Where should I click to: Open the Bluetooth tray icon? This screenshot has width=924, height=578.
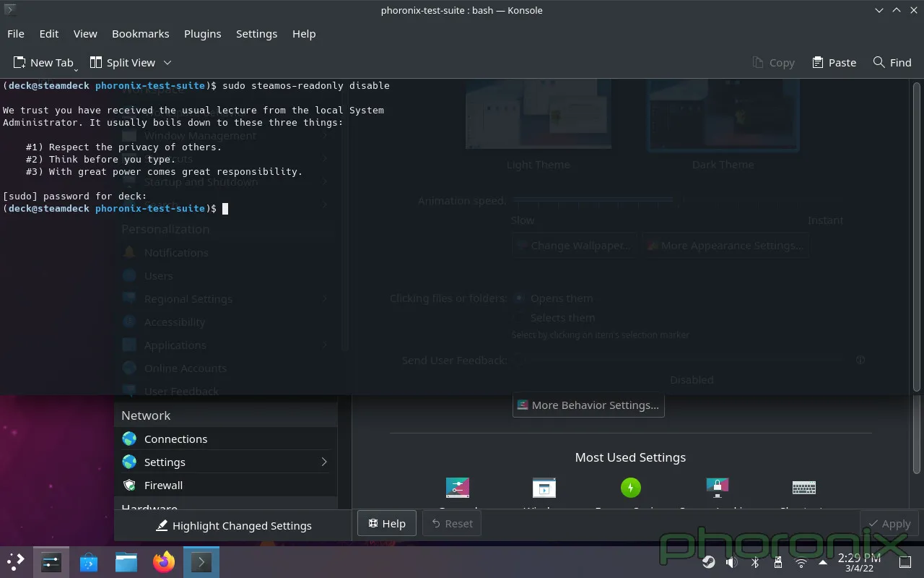755,562
